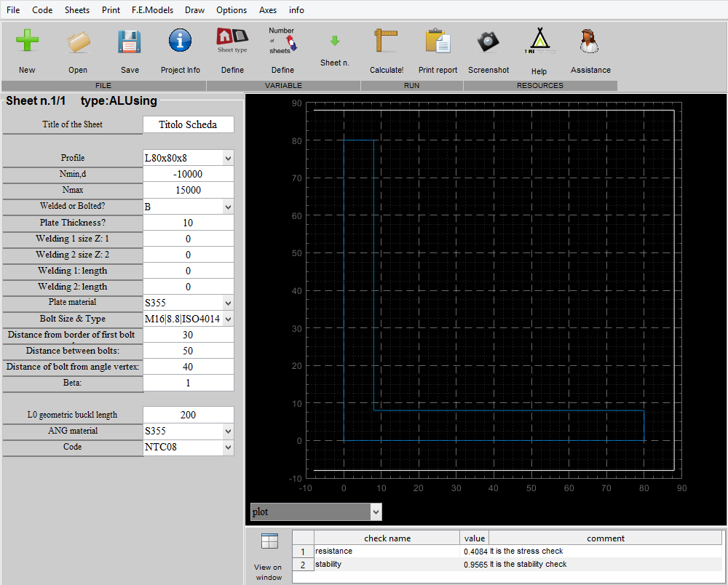Select row header number 1
The width and height of the screenshot is (728, 585).
click(303, 551)
